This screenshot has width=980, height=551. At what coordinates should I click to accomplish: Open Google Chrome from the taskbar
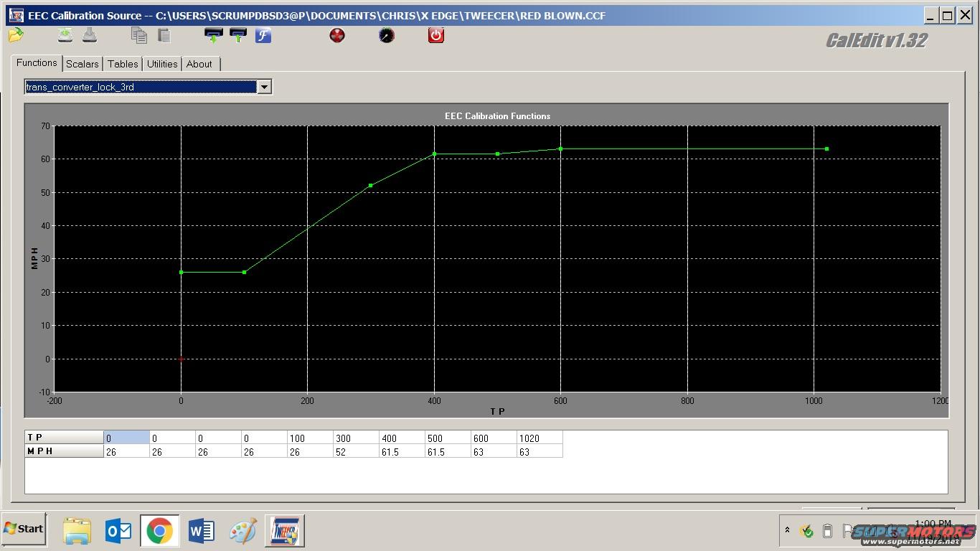pos(159,532)
